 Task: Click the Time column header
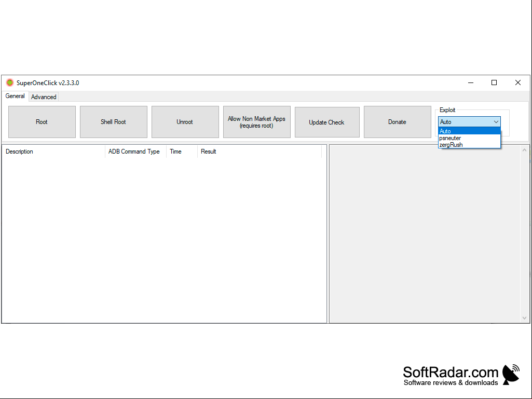(x=182, y=152)
